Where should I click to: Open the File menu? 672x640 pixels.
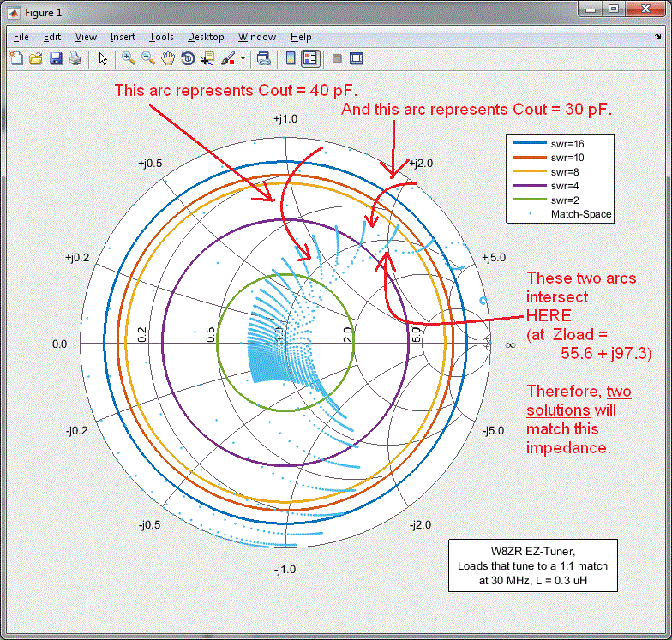click(21, 37)
